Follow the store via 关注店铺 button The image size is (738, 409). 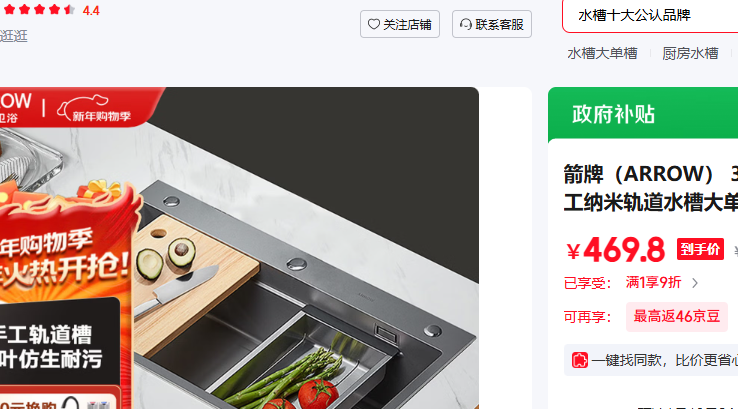point(400,24)
